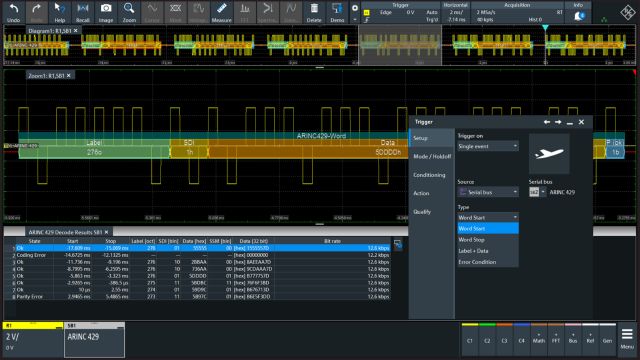Viewport: 640px width, 360px height.
Task: Click the airplane ARINC bus image
Action: pos(549,154)
